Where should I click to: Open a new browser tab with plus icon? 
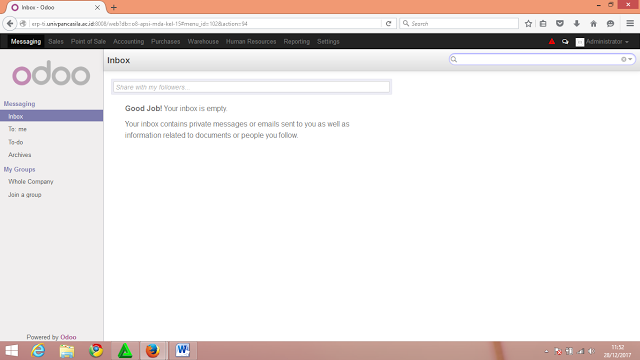point(114,7)
